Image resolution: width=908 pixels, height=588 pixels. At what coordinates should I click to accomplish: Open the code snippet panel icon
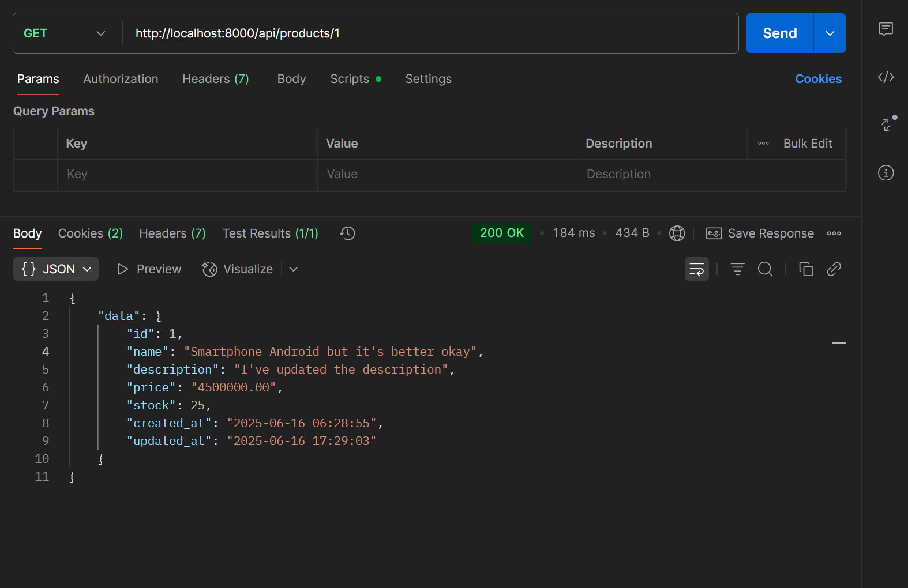tap(886, 77)
